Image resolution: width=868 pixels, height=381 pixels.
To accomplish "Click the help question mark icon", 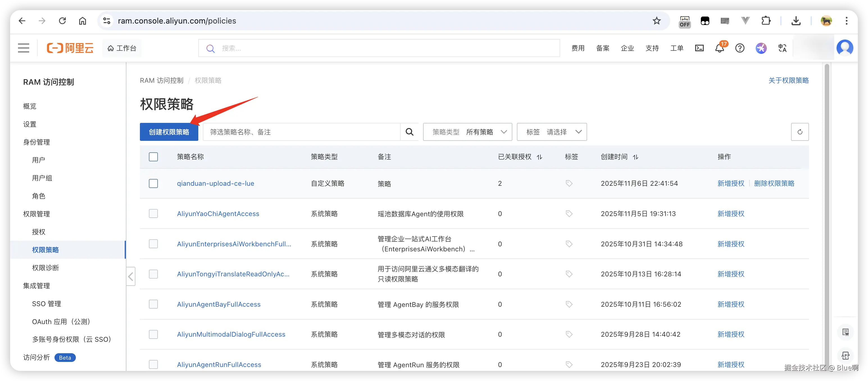I will click(x=740, y=48).
